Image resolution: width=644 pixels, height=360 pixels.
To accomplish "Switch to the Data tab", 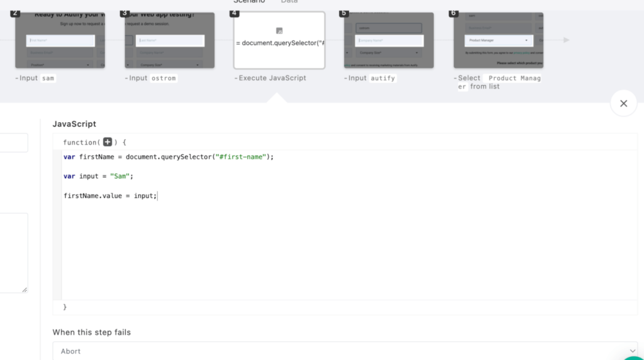I will click(289, 2).
